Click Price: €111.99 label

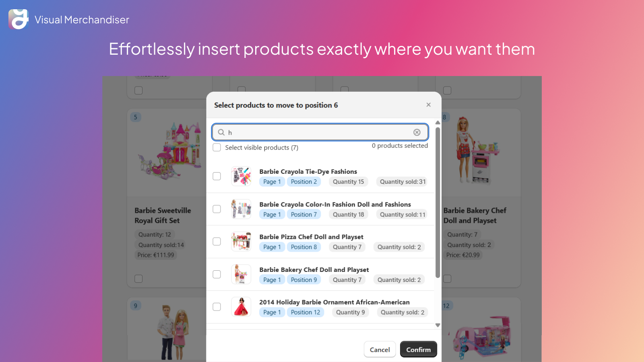(156, 255)
